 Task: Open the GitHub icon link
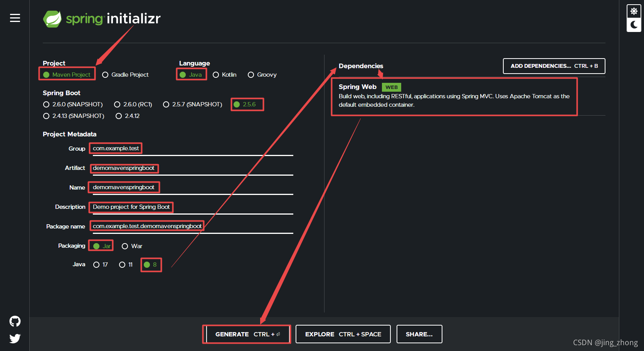15,321
